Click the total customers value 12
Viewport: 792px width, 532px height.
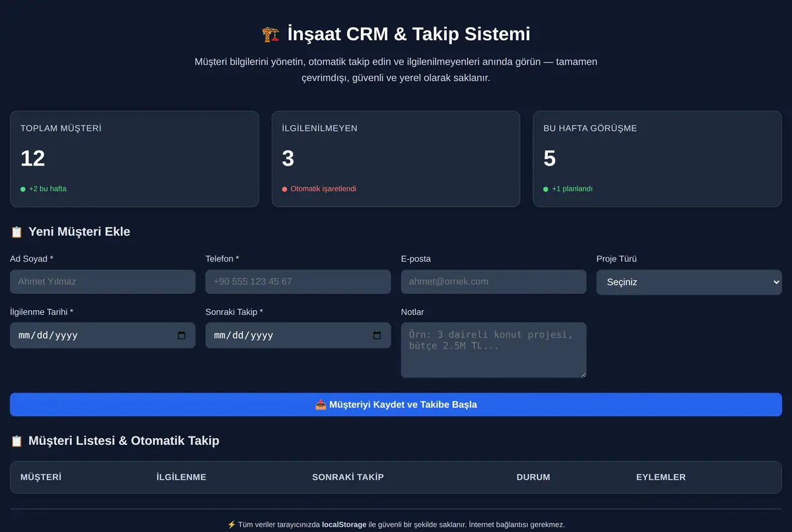point(33,158)
